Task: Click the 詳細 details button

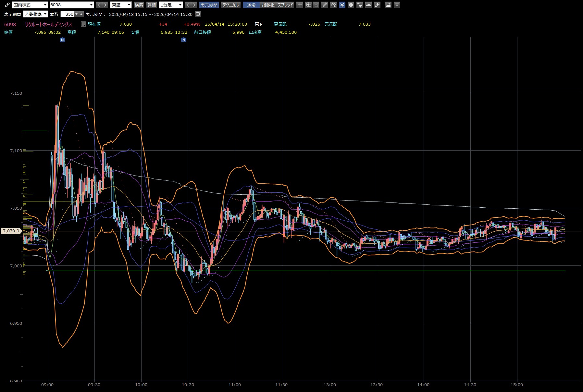Action: coord(152,5)
